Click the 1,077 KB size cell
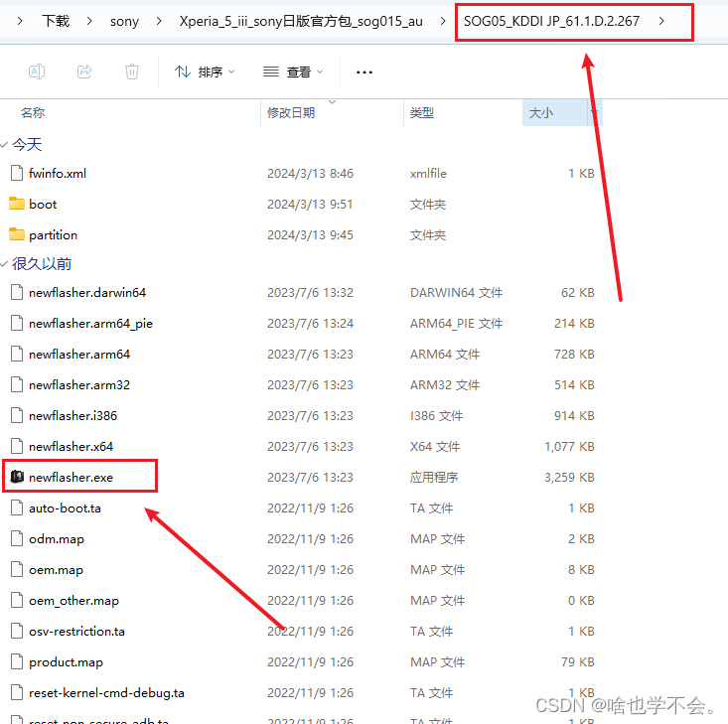The image size is (728, 724). coord(569,447)
